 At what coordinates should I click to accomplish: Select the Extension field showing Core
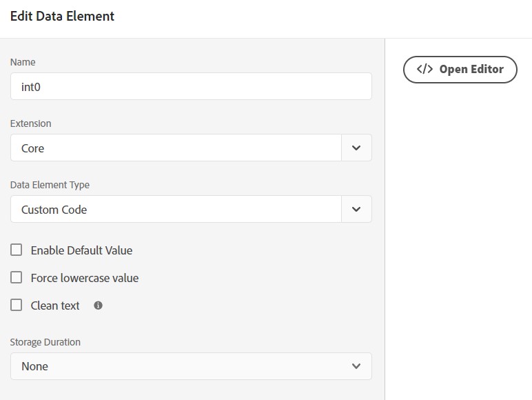pyautogui.click(x=176, y=148)
